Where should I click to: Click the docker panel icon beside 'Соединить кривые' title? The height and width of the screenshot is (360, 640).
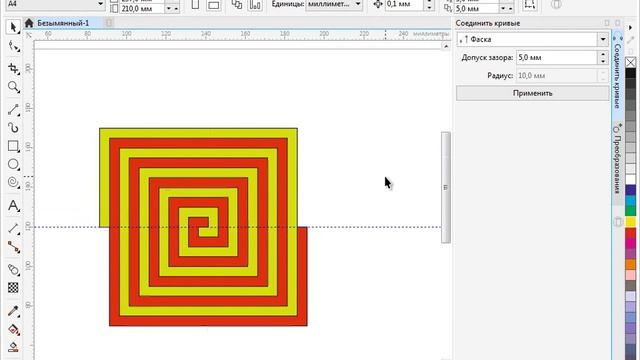coord(607,23)
